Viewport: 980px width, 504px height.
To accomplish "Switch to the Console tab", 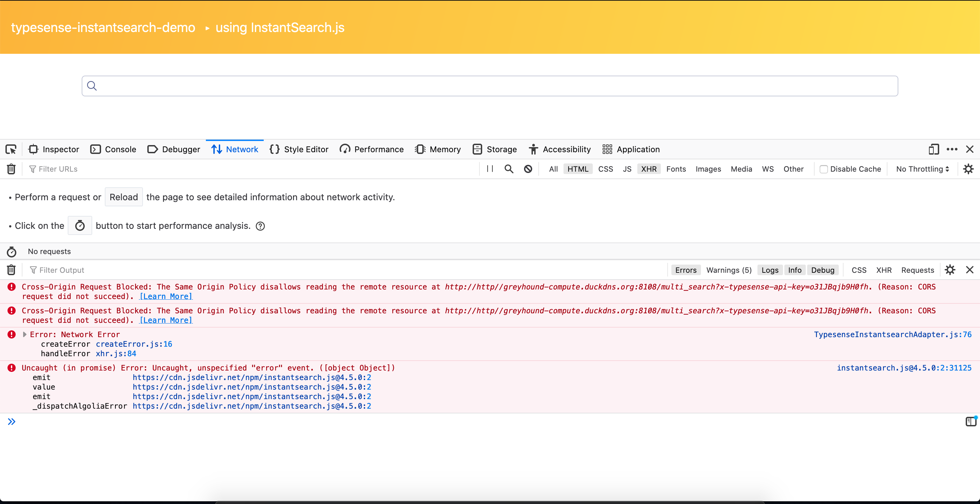I will [113, 149].
